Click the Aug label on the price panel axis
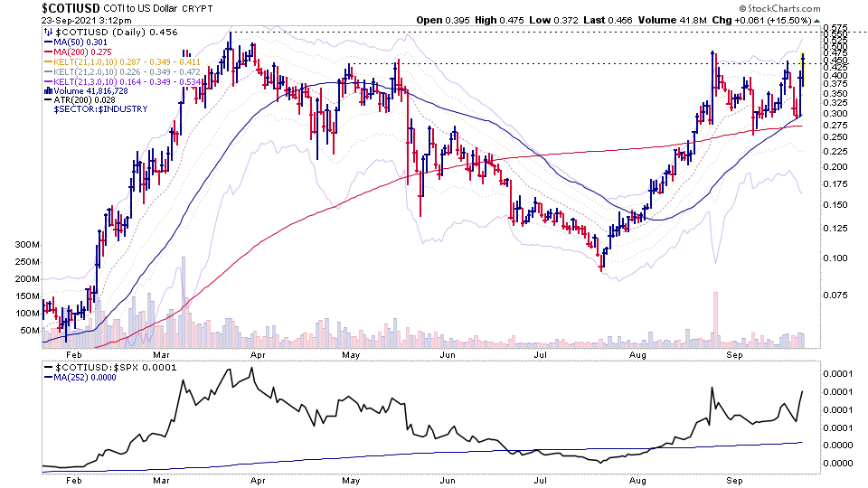Screen dimensions: 868x488 [x=637, y=355]
